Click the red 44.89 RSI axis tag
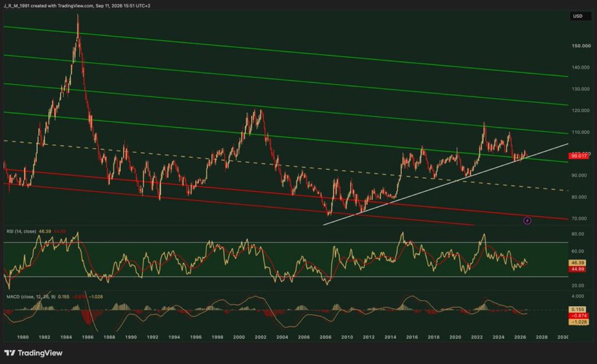 coord(578,268)
